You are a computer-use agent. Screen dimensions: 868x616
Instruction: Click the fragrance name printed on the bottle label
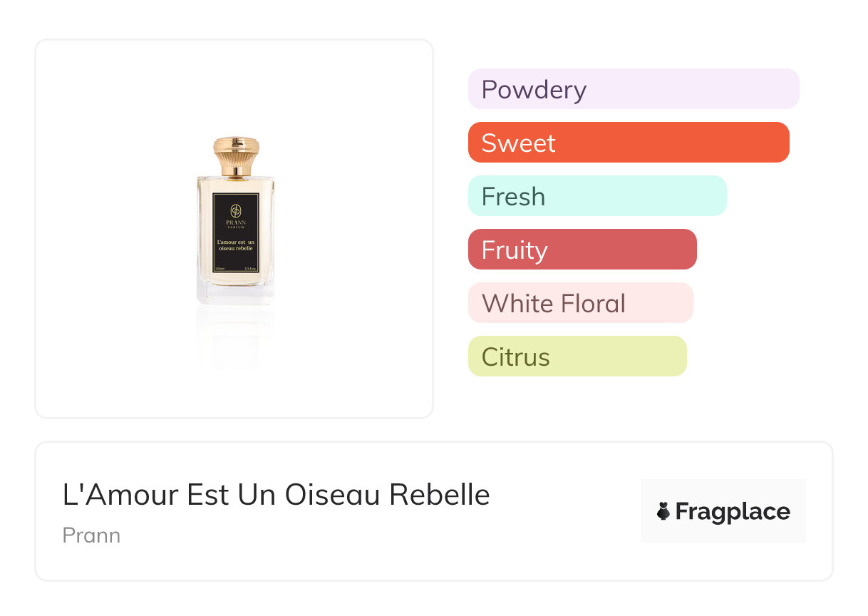pos(235,245)
